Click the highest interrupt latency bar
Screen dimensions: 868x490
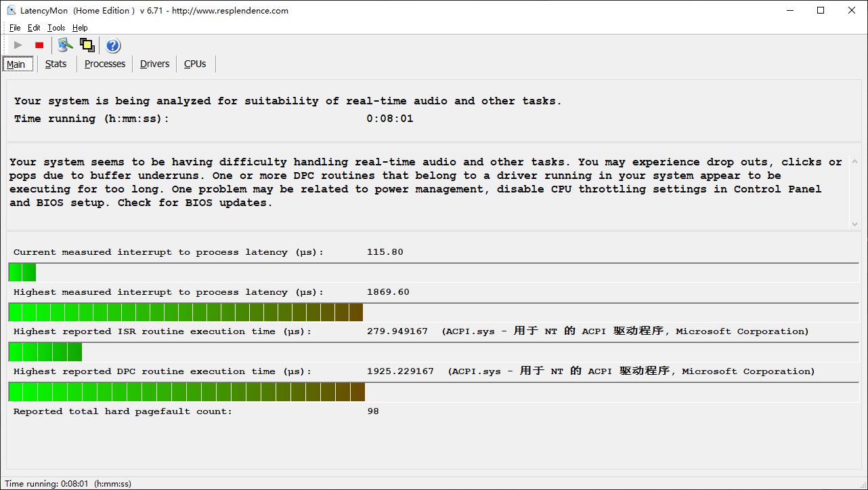point(433,312)
